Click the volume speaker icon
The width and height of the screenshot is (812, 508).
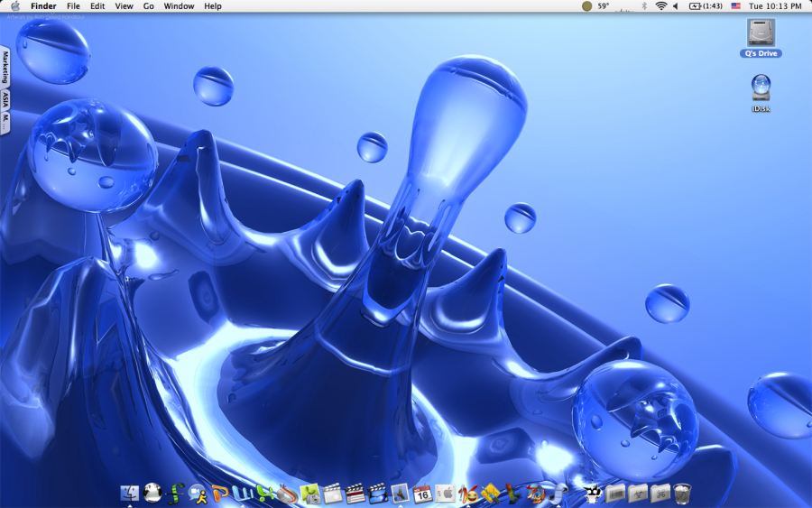point(676,6)
